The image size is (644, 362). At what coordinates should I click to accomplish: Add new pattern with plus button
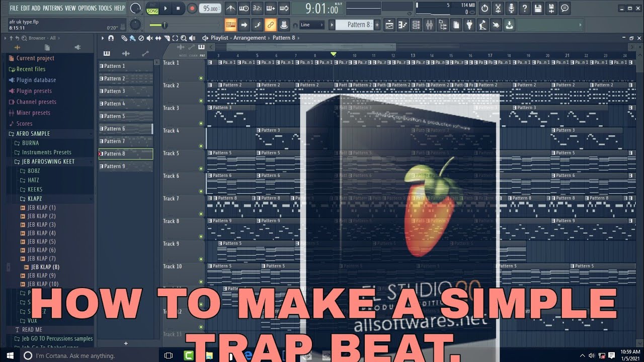click(x=377, y=25)
